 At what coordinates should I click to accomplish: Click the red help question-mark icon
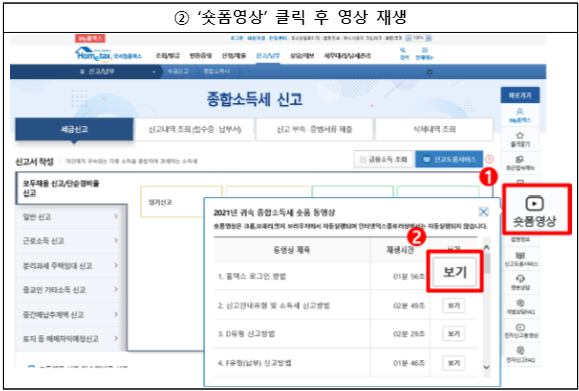(x=489, y=159)
